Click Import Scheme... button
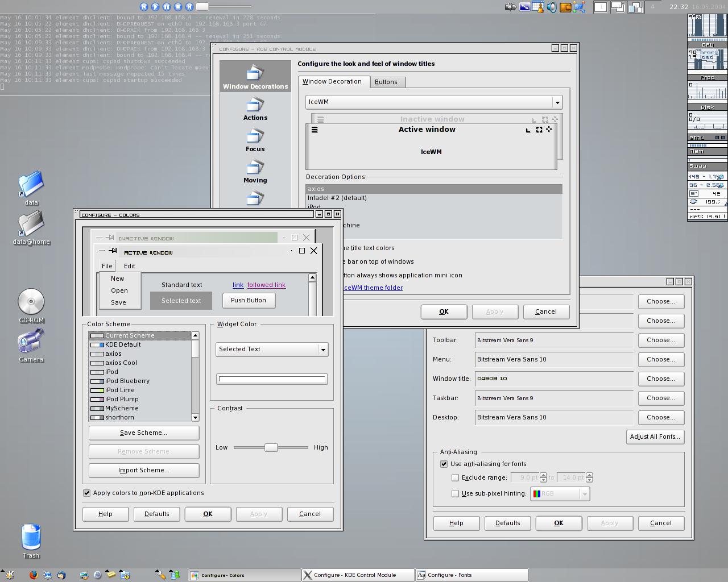The width and height of the screenshot is (728, 582). click(144, 470)
